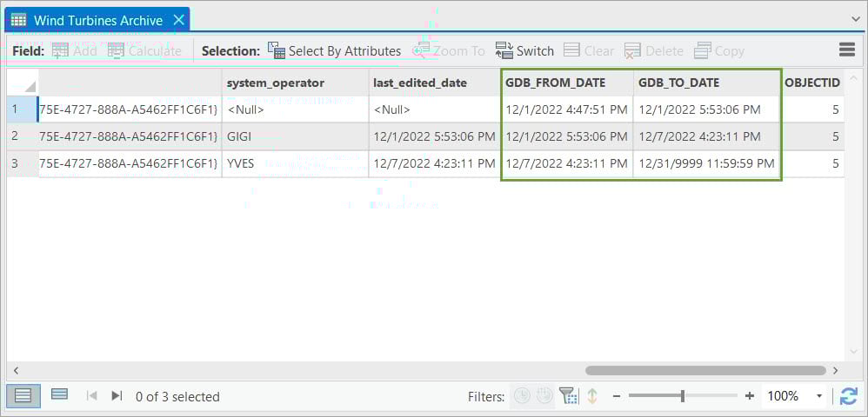
Task: Click the select-all corner cell
Action: (x=22, y=83)
